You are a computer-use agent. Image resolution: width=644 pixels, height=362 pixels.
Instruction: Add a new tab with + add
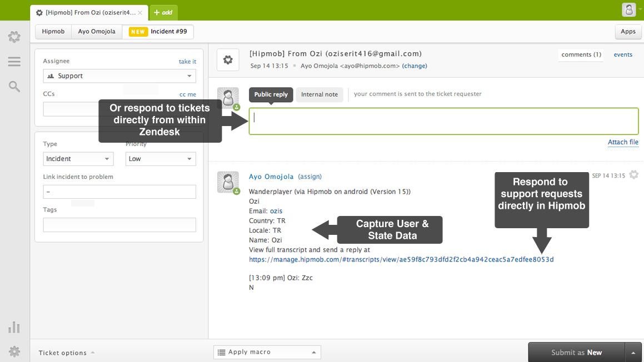click(x=163, y=12)
